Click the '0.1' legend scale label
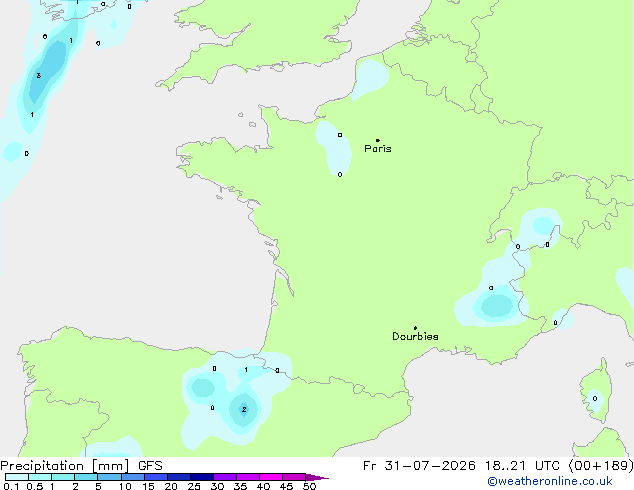Screen dimensions: 634x490 11,486
